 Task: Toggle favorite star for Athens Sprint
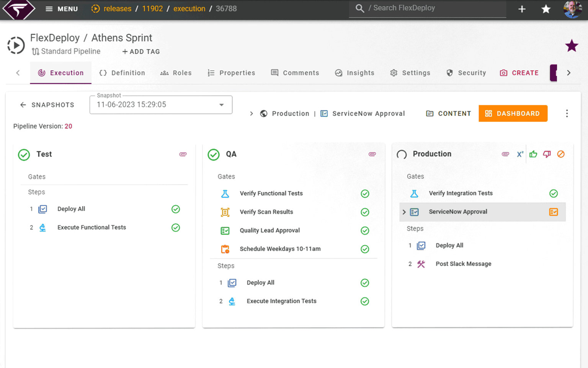click(x=572, y=46)
